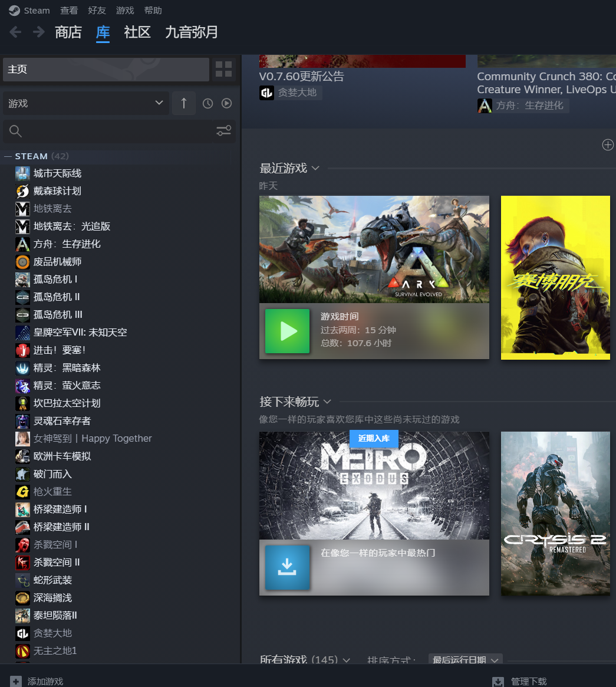
Task: Open the Metro Exodus thumbnail
Action: click(374, 485)
